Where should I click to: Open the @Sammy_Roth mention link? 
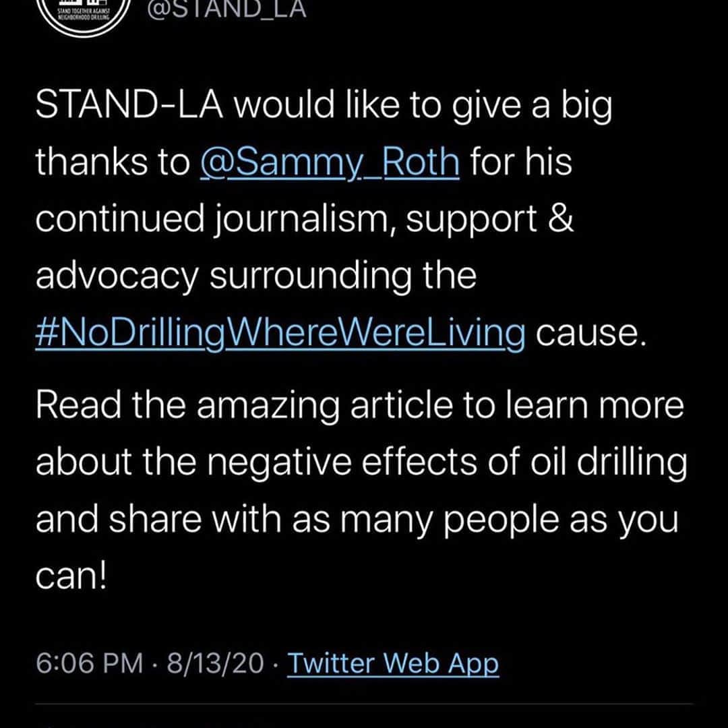click(x=330, y=162)
